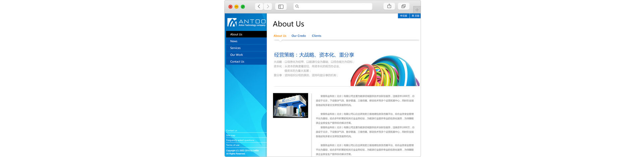The height and width of the screenshot is (157, 644).
Task: Switch to the Our Credo tab
Action: click(x=299, y=36)
